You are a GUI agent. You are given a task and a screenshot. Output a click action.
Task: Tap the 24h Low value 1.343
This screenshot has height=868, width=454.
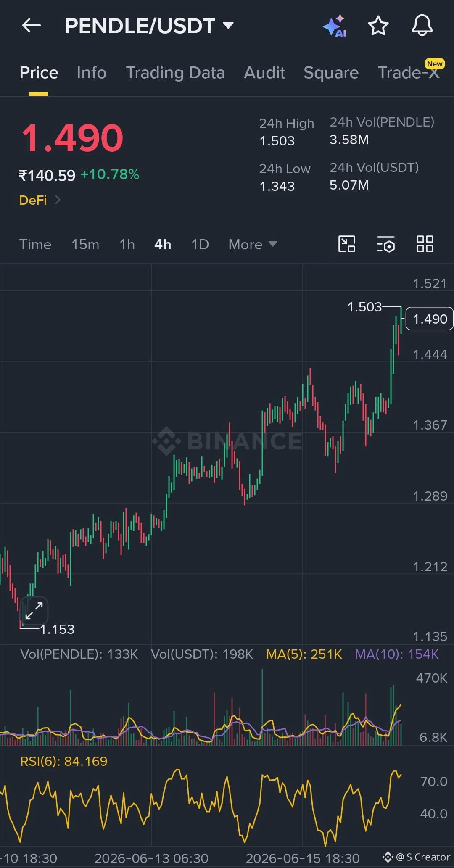point(277,186)
